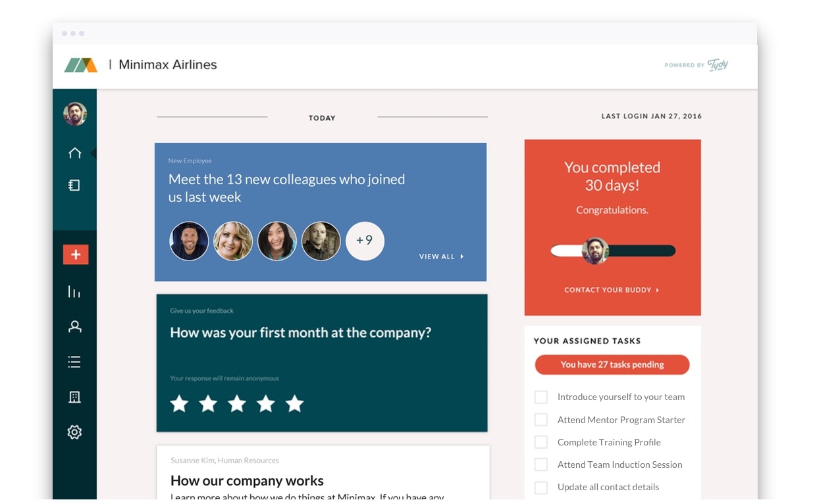Click Susanne Kim, Human Resources byline

click(224, 461)
